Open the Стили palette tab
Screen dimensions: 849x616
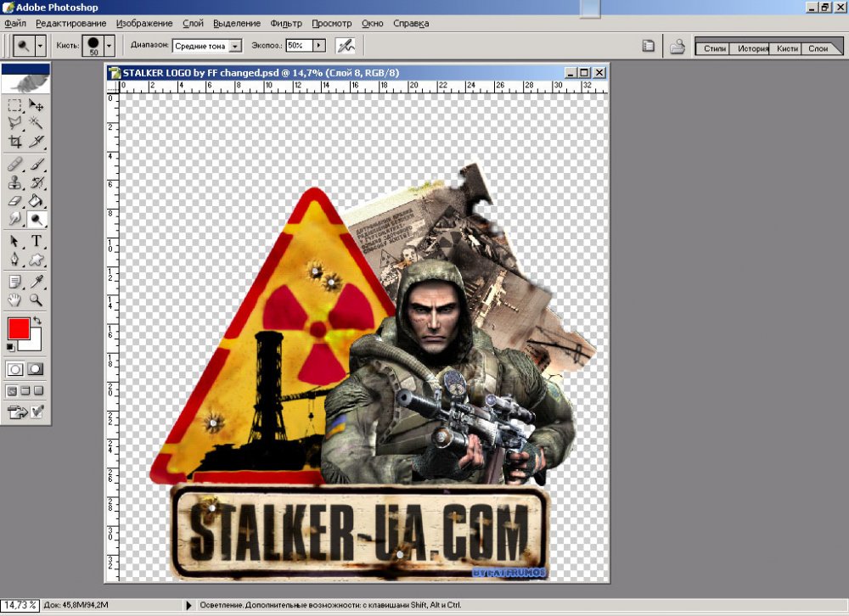click(x=714, y=48)
